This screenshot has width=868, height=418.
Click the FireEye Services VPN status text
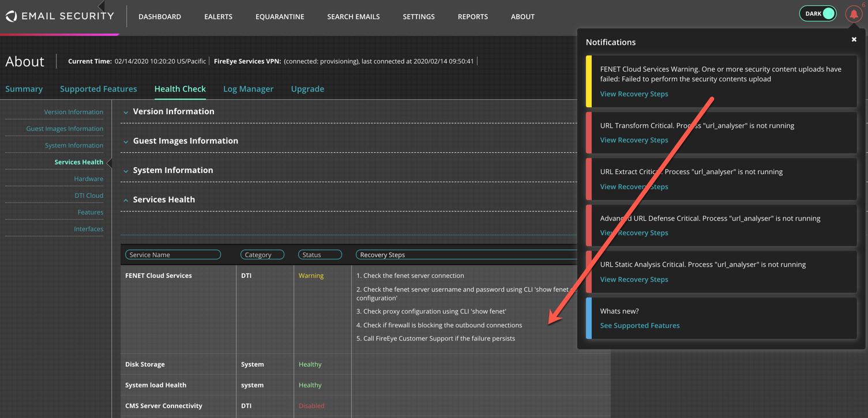point(379,61)
